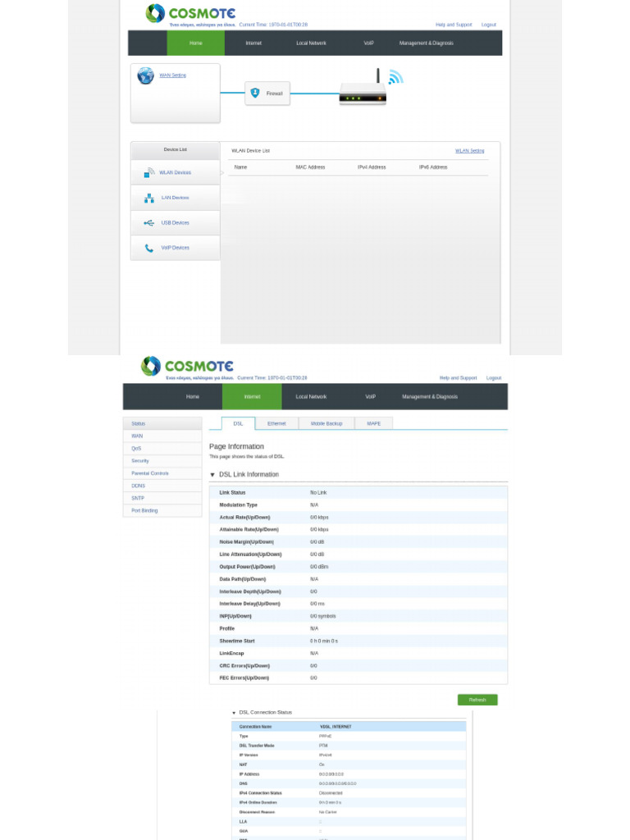Click the Showtime Start row label
Screen dimensions: 630x840
[237, 641]
